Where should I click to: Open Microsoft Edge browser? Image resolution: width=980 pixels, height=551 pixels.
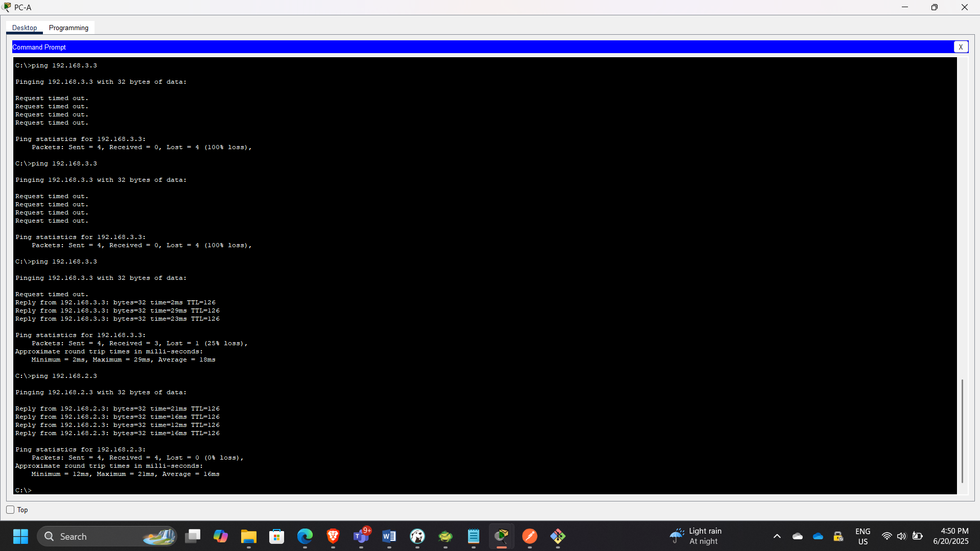tap(305, 536)
